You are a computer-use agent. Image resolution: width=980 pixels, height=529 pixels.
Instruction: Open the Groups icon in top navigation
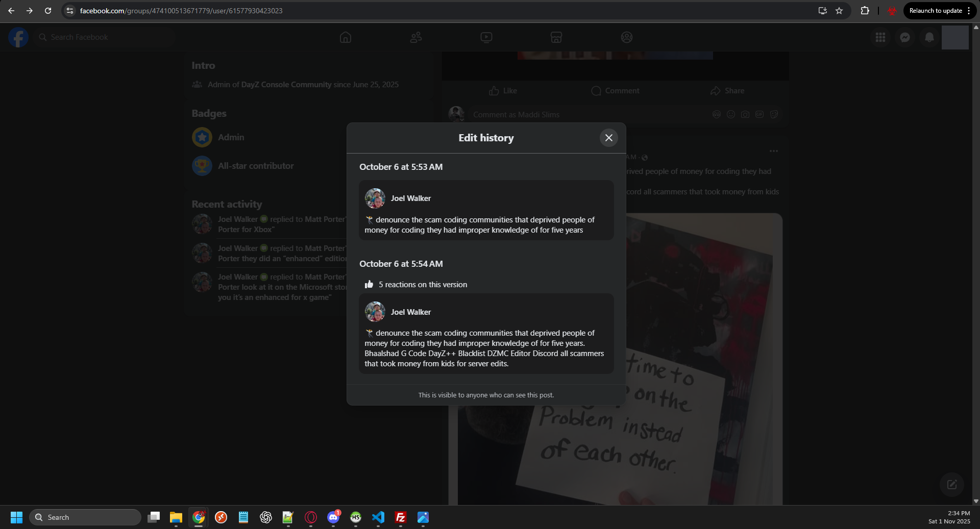[627, 37]
